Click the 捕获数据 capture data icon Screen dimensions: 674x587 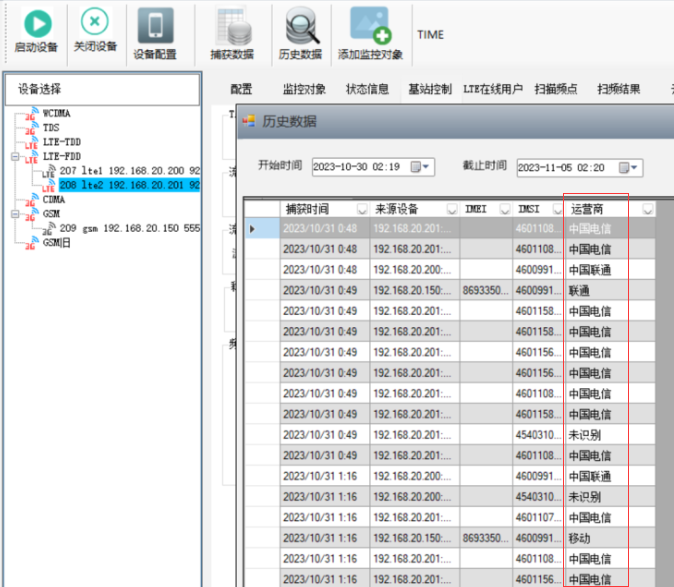[x=231, y=28]
